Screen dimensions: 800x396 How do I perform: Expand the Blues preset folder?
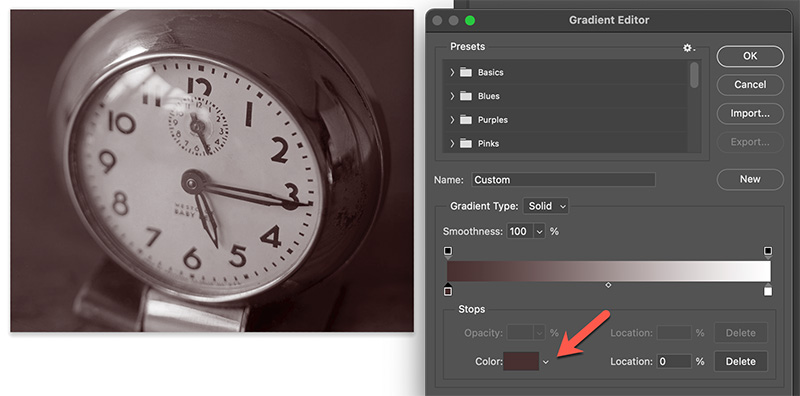click(x=452, y=96)
